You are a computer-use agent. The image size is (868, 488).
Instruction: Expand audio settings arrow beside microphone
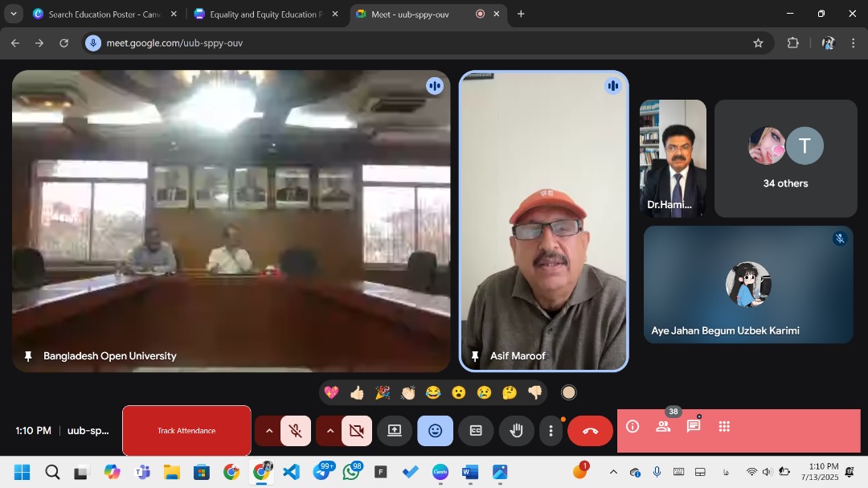click(x=268, y=431)
